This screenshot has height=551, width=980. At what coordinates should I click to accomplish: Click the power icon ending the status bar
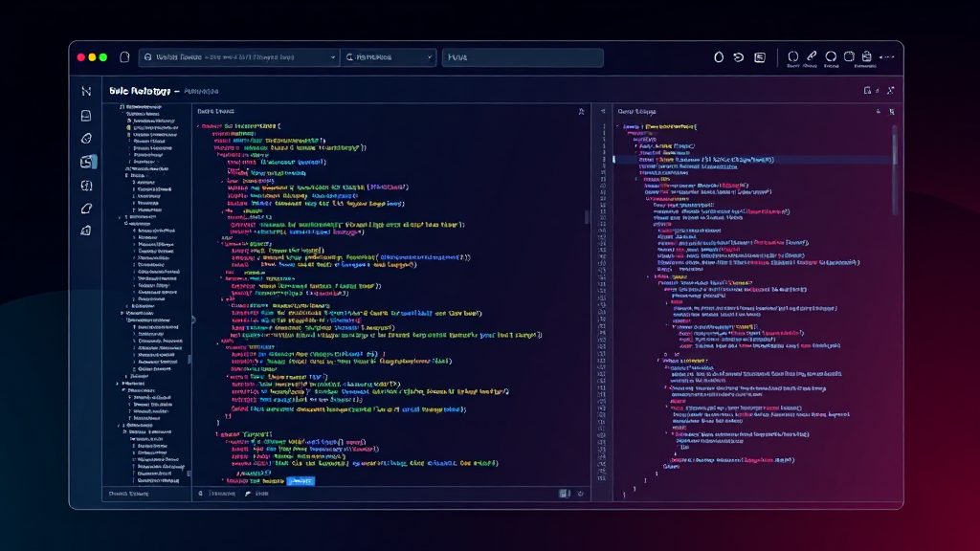point(581,494)
